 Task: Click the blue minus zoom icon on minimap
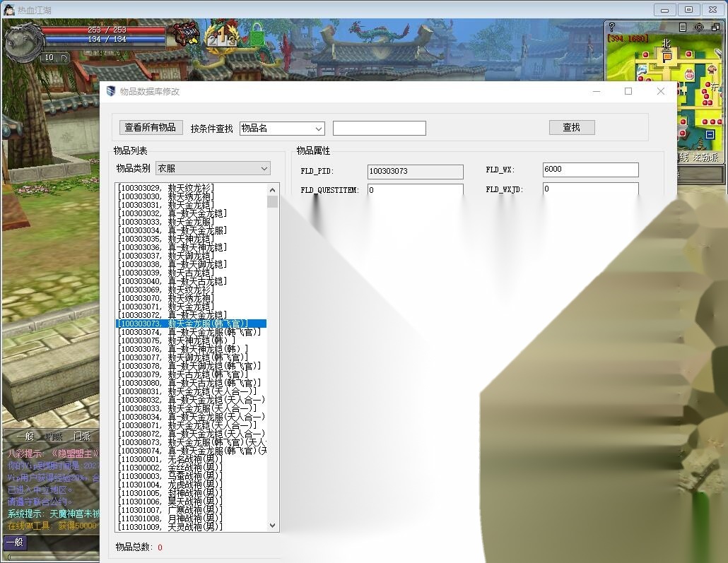[x=710, y=135]
